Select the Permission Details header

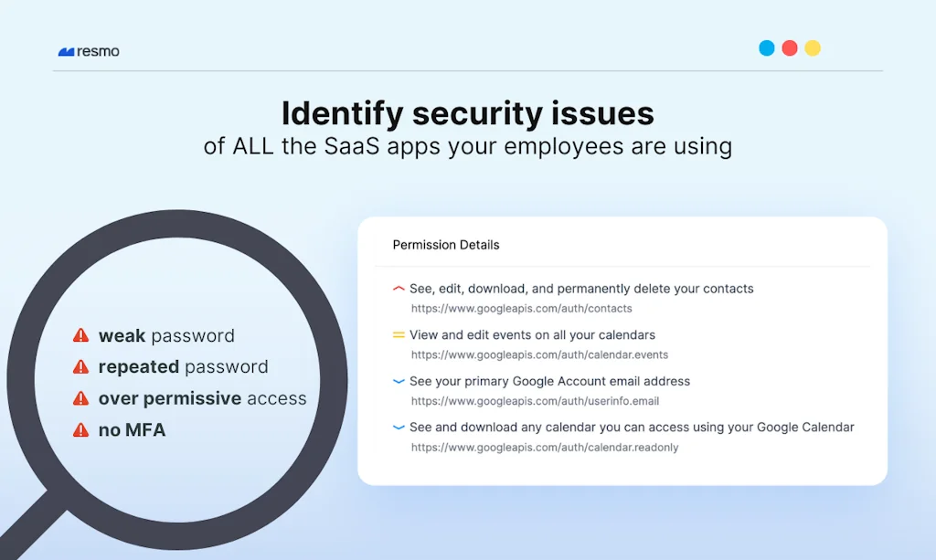446,245
